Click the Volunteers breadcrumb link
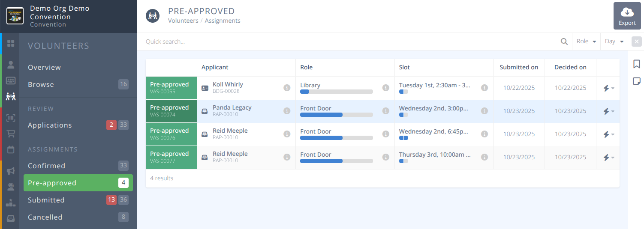Screen dimensions: 644x229 click(x=183, y=21)
